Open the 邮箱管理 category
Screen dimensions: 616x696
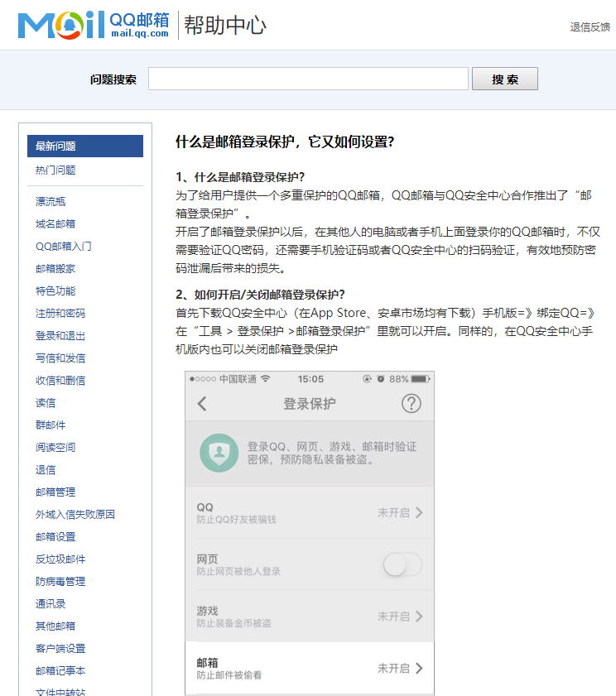55,492
